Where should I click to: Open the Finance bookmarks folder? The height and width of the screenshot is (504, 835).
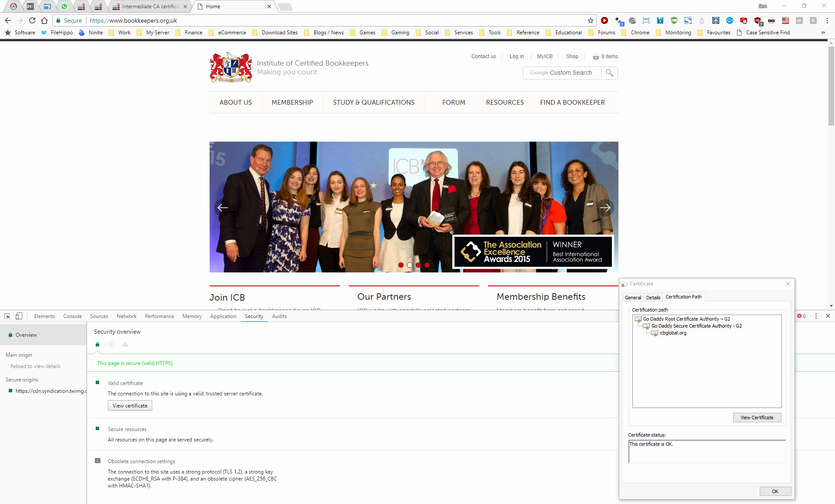pyautogui.click(x=189, y=33)
